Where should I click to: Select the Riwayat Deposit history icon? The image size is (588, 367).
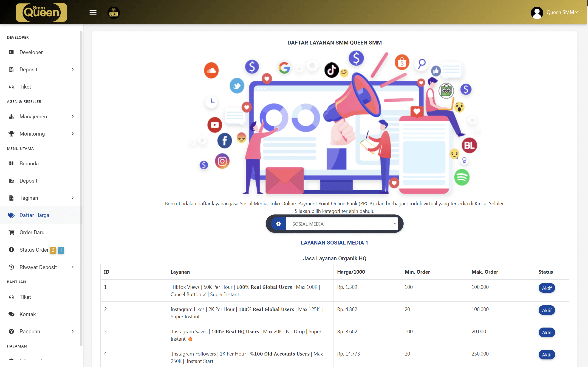click(x=11, y=267)
